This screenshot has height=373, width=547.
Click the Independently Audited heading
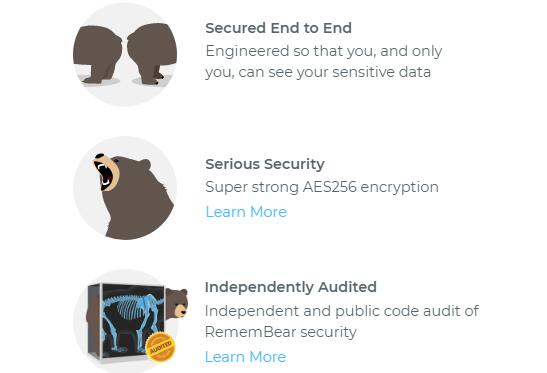(291, 287)
